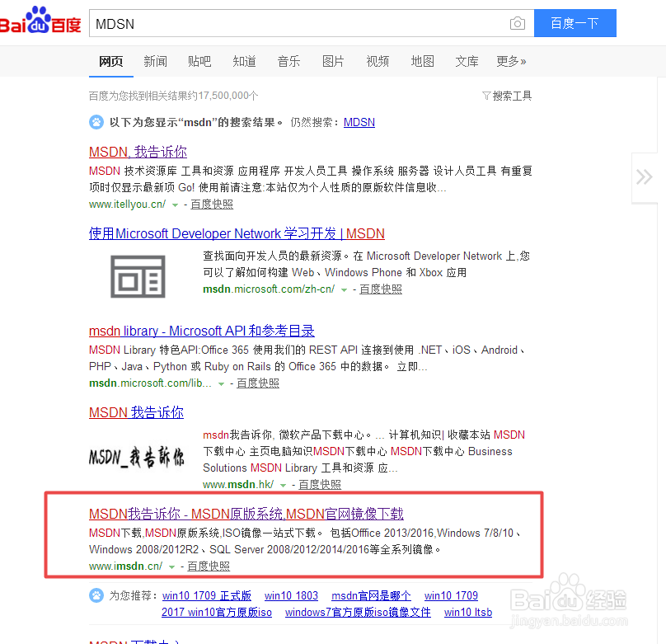Open 百度快照 for www.msdn.hk result
The image size is (666, 644).
point(320,485)
